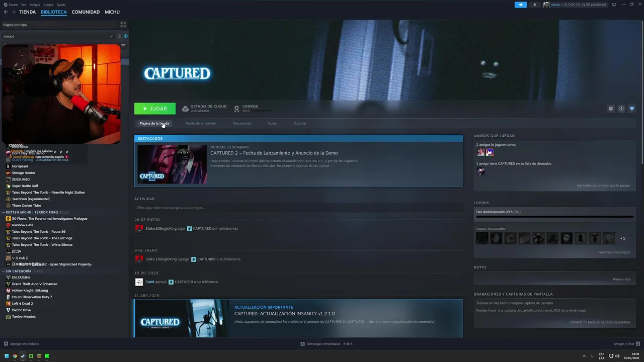Show the +5 remaining locked achievements
644x362 pixels.
623,238
